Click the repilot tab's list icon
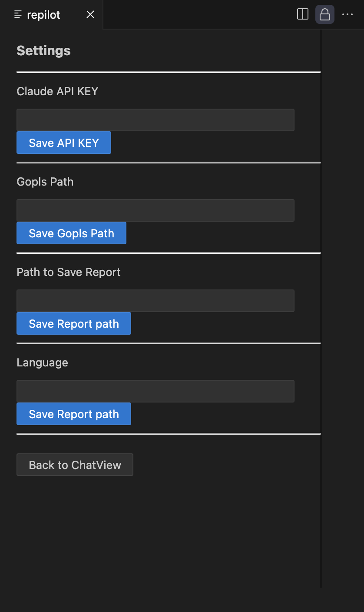The height and width of the screenshot is (612, 364). [18, 15]
